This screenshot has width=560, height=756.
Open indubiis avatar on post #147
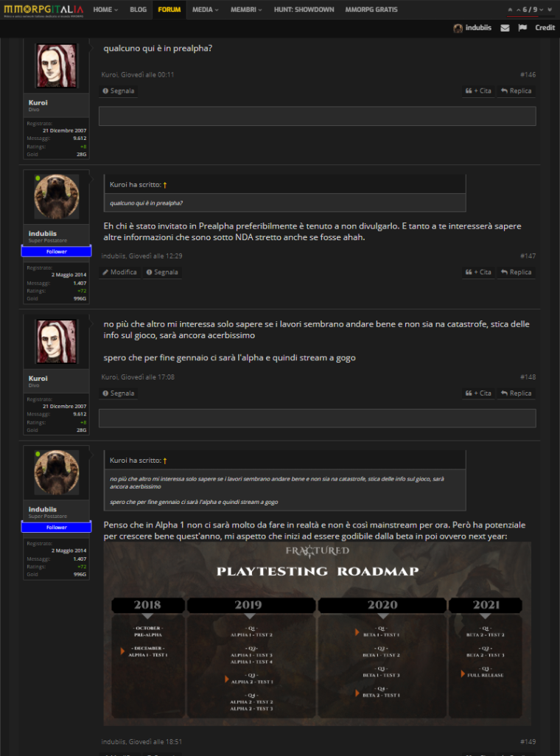(x=57, y=197)
